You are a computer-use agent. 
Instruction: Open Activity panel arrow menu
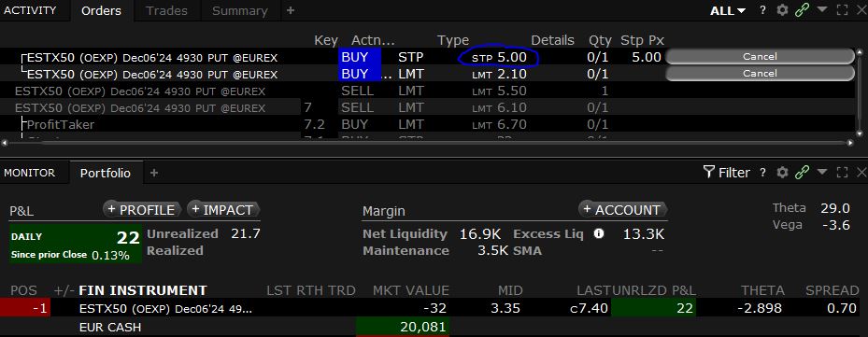(x=822, y=10)
